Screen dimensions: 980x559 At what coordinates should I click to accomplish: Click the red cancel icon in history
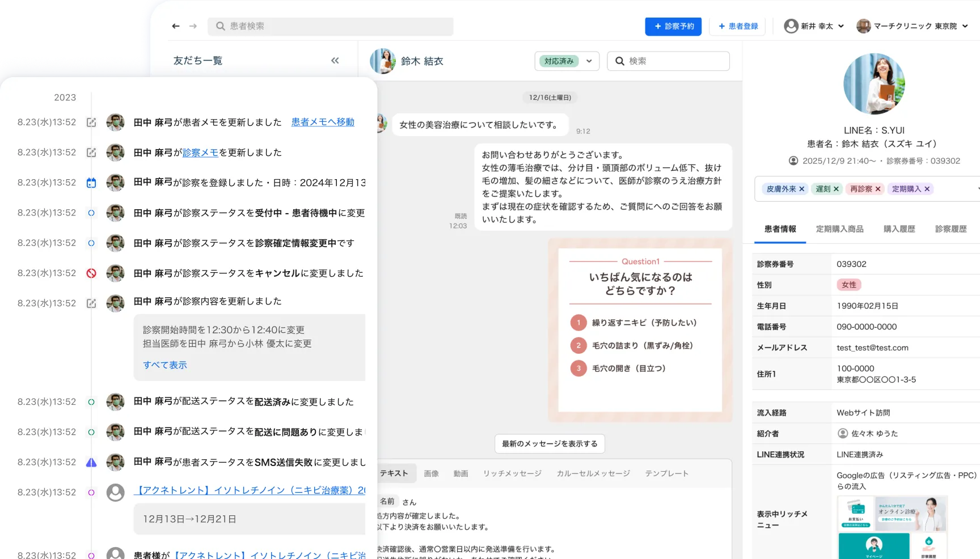[x=91, y=273]
